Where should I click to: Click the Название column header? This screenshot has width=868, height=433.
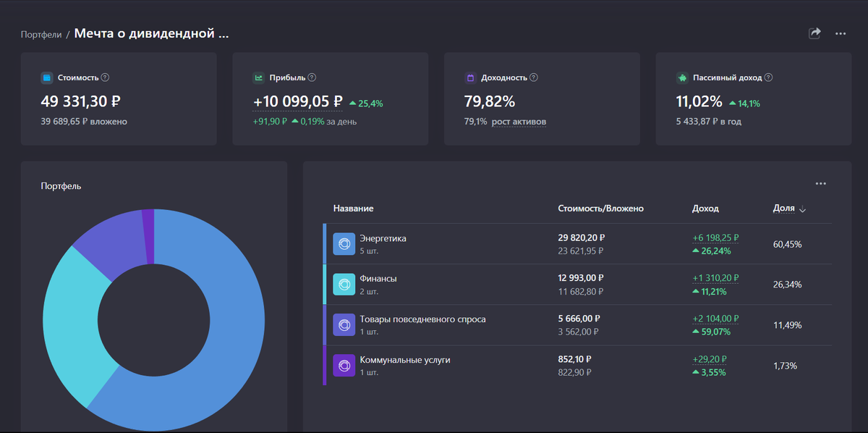353,209
